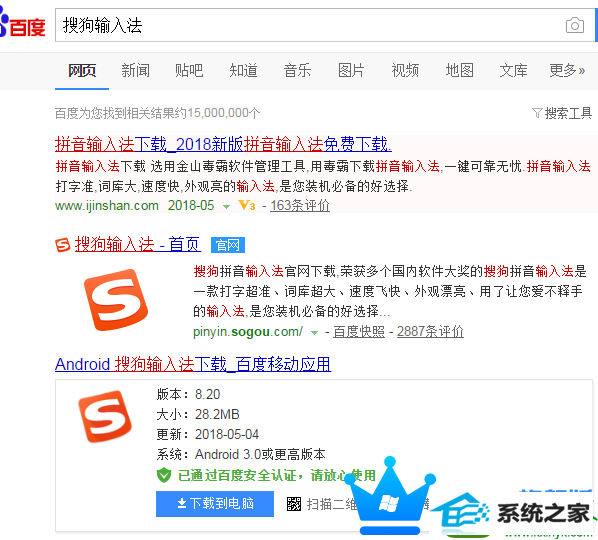Image resolution: width=598 pixels, height=540 pixels.
Task: Click the green safety certification shield icon
Action: [164, 475]
